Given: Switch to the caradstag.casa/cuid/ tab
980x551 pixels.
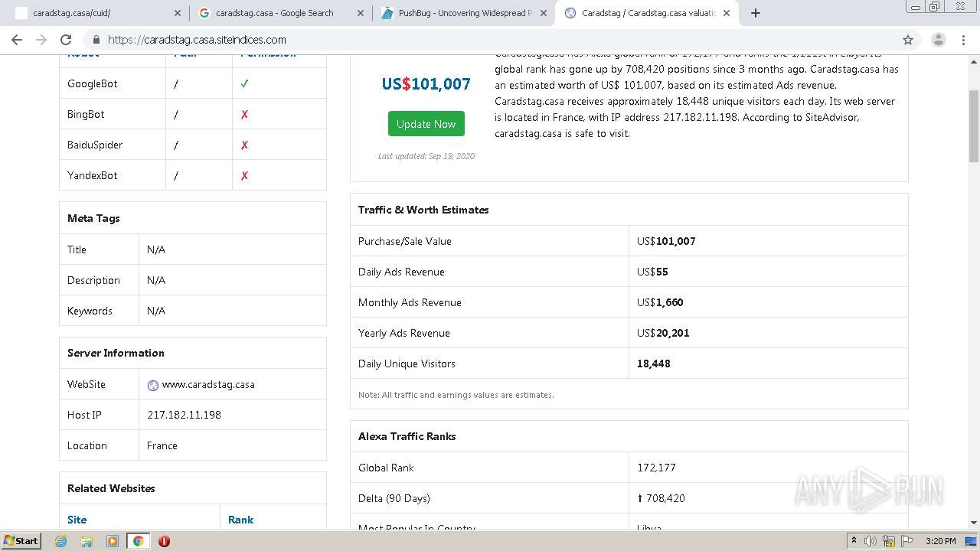Looking at the screenshot, I should pos(97,13).
